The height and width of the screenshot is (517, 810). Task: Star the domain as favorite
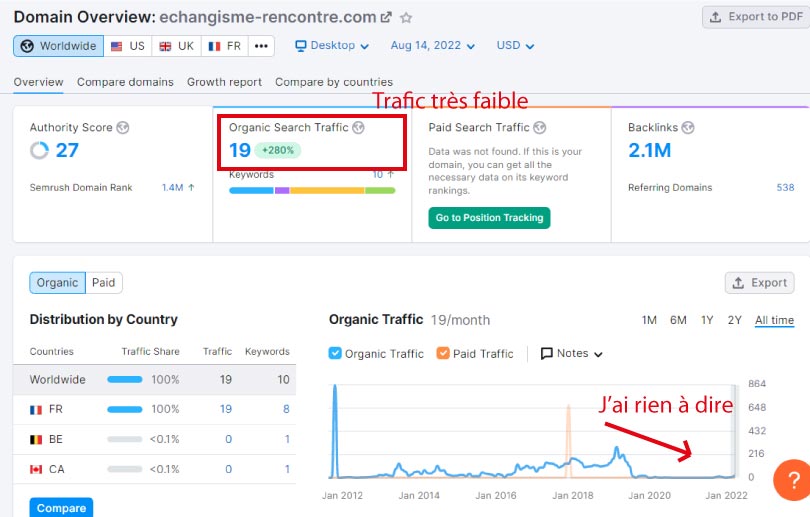(406, 18)
